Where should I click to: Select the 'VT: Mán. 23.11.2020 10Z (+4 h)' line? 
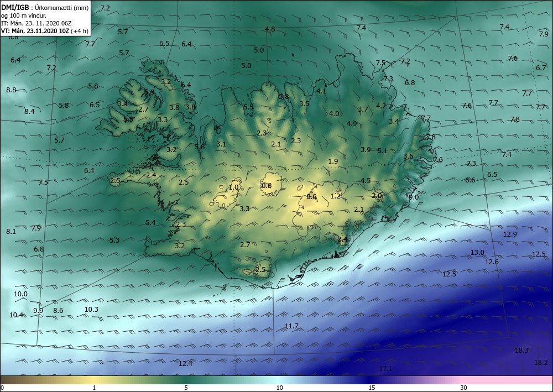tap(44, 31)
